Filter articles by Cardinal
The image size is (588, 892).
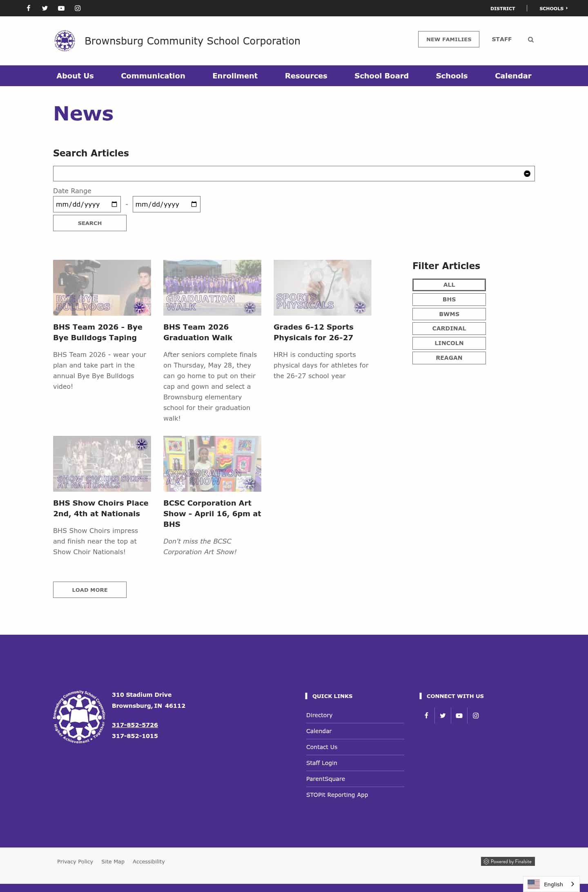[449, 328]
